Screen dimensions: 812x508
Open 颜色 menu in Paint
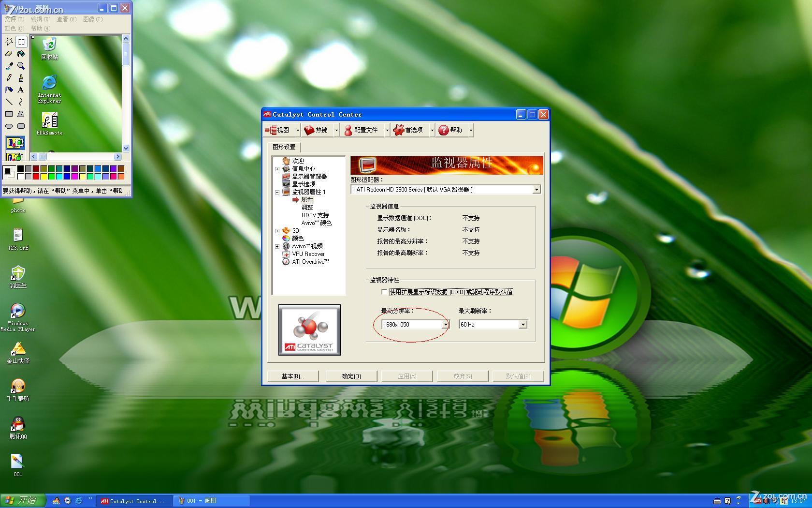click(x=14, y=28)
